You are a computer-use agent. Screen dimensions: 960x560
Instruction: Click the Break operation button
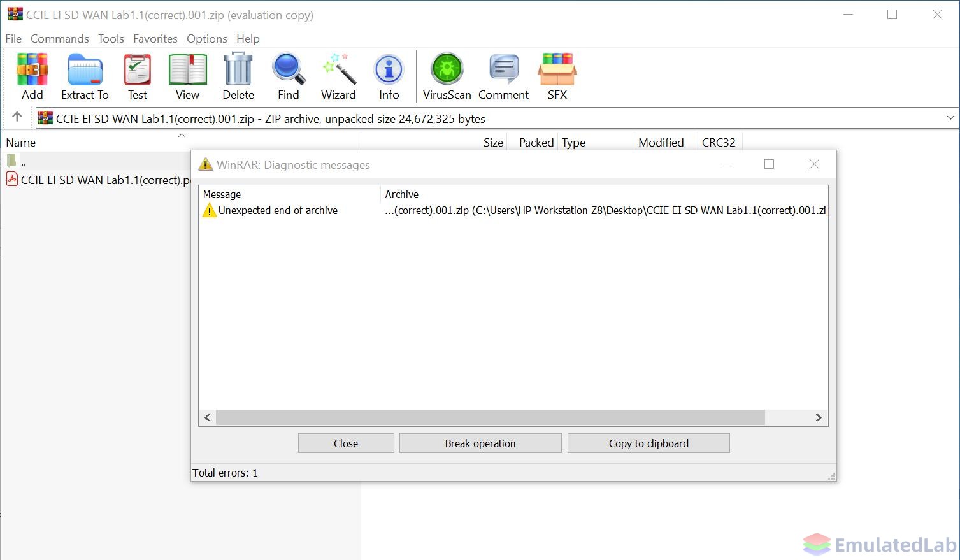click(480, 443)
